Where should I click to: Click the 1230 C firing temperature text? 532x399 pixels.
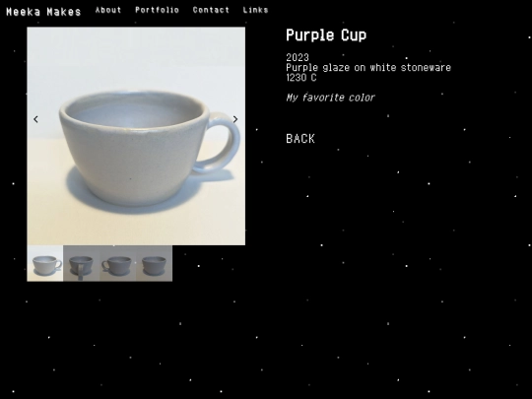(x=301, y=78)
